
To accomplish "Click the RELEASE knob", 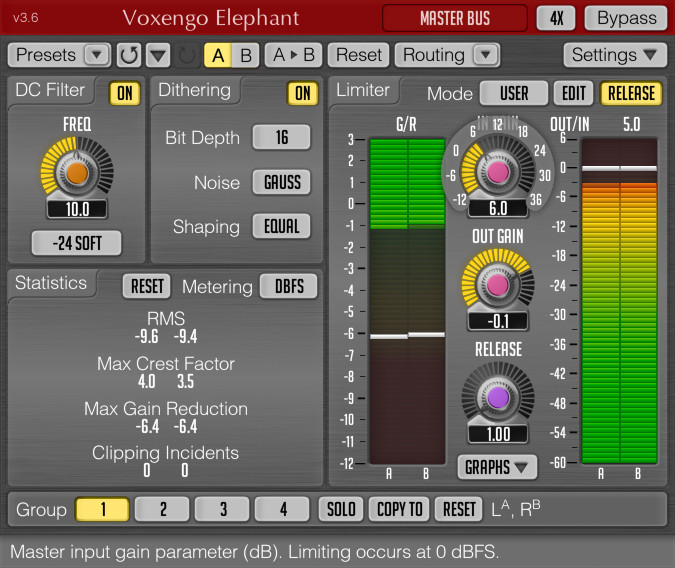I will pos(498,397).
